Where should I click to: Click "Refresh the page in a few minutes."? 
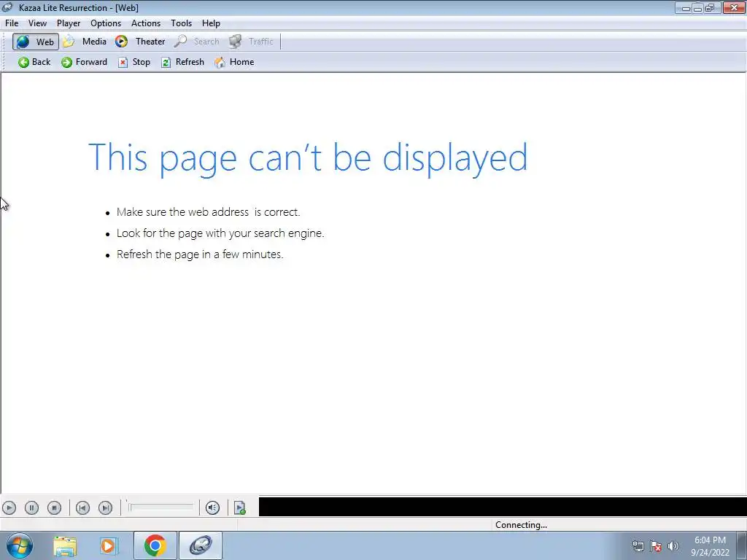[x=200, y=254]
